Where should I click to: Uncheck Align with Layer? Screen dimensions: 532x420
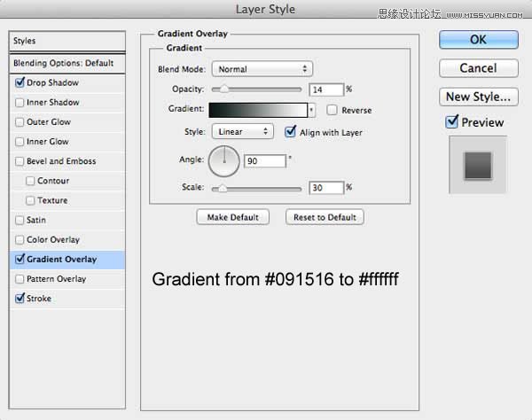click(x=291, y=132)
